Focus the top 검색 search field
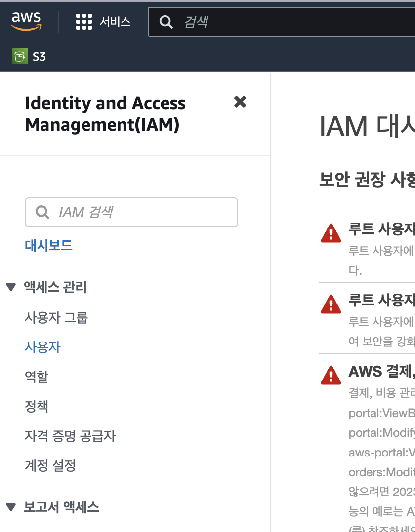Image resolution: width=415 pixels, height=532 pixels. [x=282, y=22]
